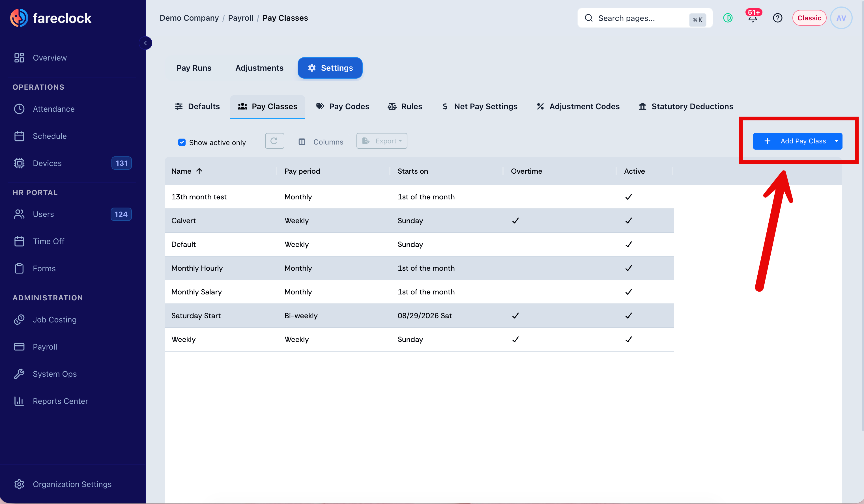
Task: Toggle the Classic view switch
Action: 809,18
